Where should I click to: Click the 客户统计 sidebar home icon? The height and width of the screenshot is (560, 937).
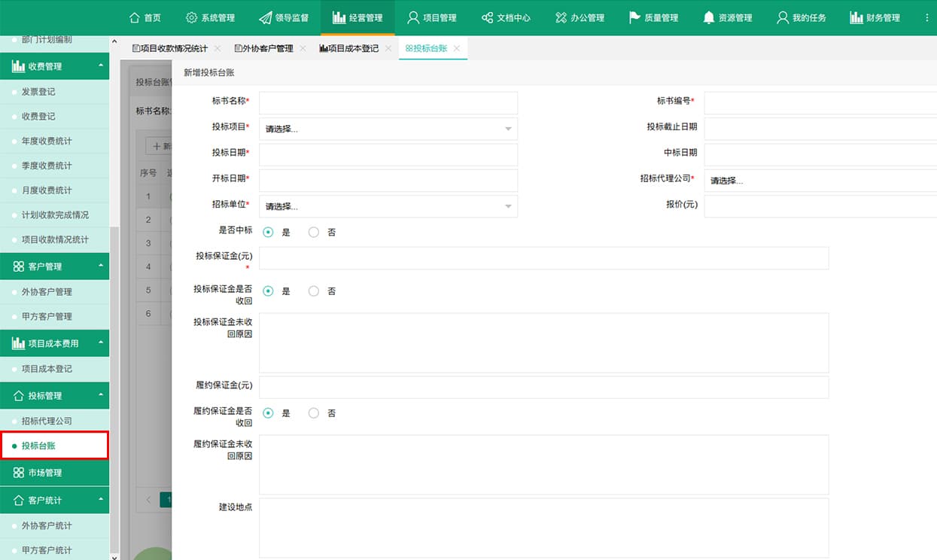18,501
